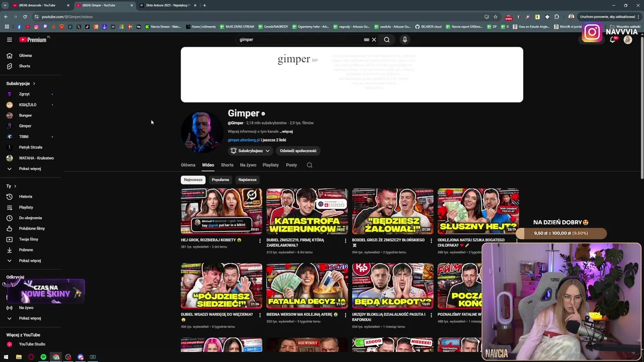Clear the search box with the X
This screenshot has width=644, height=362.
374,40
